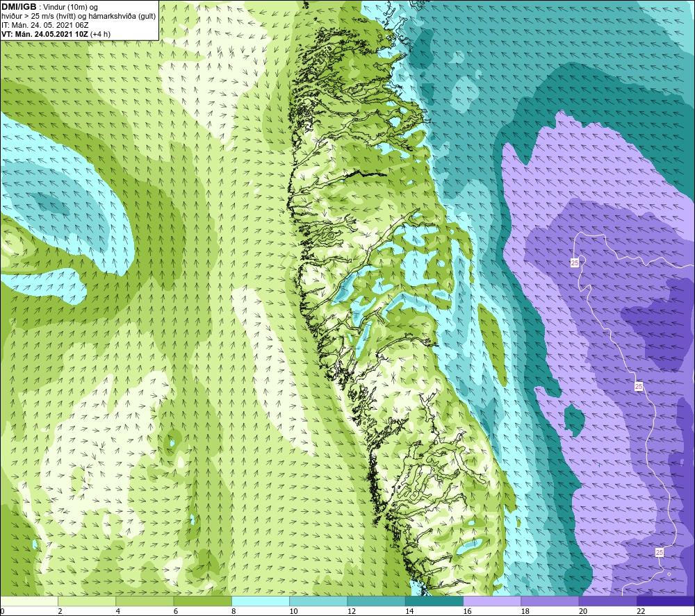Click the legend scale value '8'
695x616 pixels.
click(x=234, y=611)
